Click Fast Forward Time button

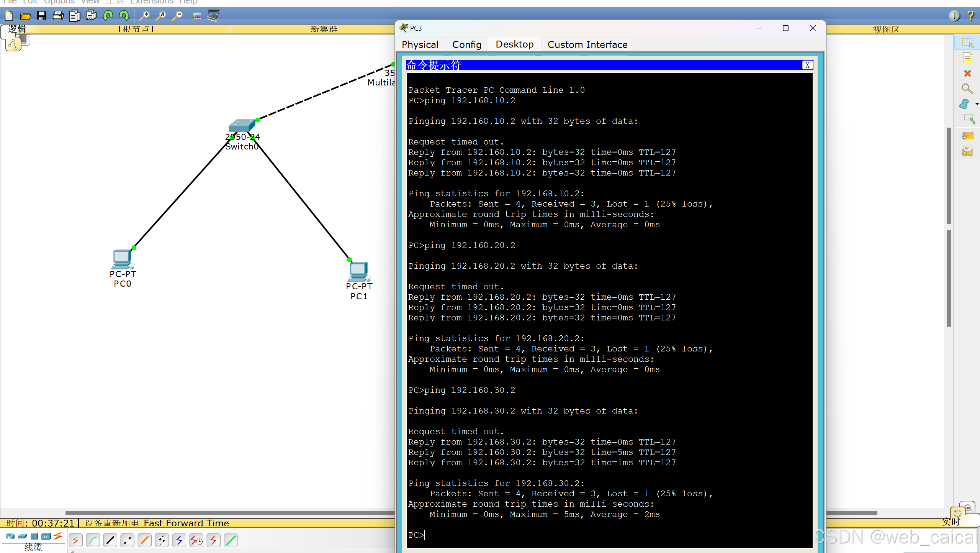click(x=186, y=523)
